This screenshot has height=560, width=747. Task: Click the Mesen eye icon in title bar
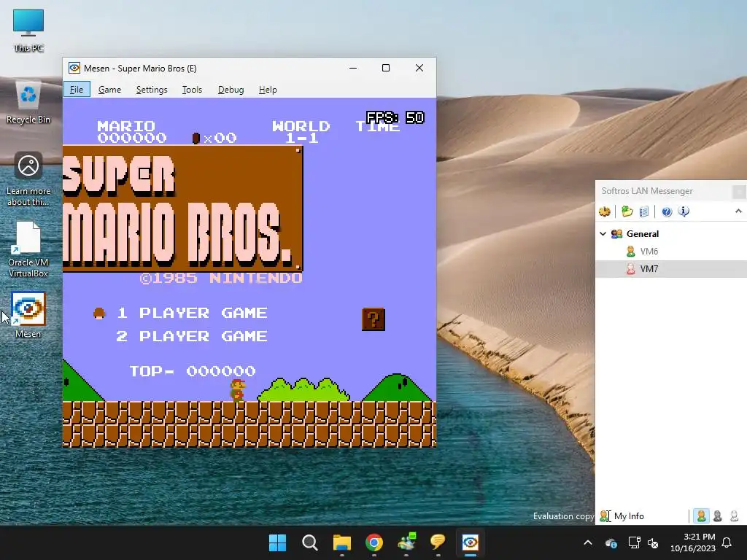coord(74,68)
